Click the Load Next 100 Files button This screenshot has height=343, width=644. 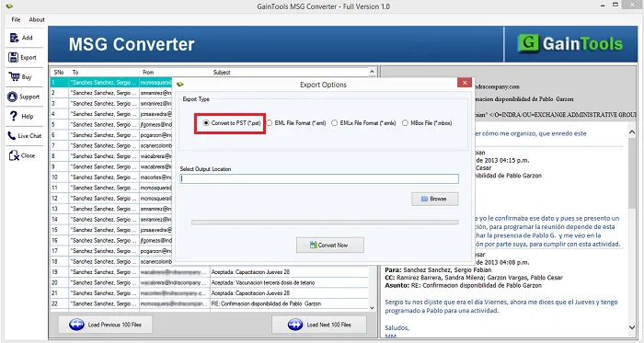(x=319, y=325)
